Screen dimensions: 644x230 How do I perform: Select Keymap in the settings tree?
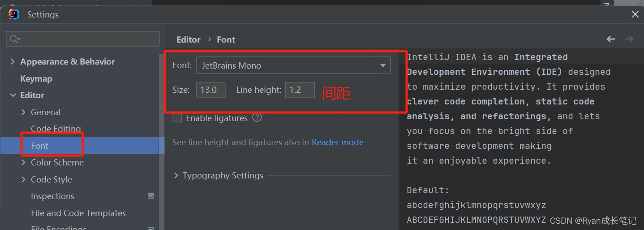pyautogui.click(x=36, y=78)
